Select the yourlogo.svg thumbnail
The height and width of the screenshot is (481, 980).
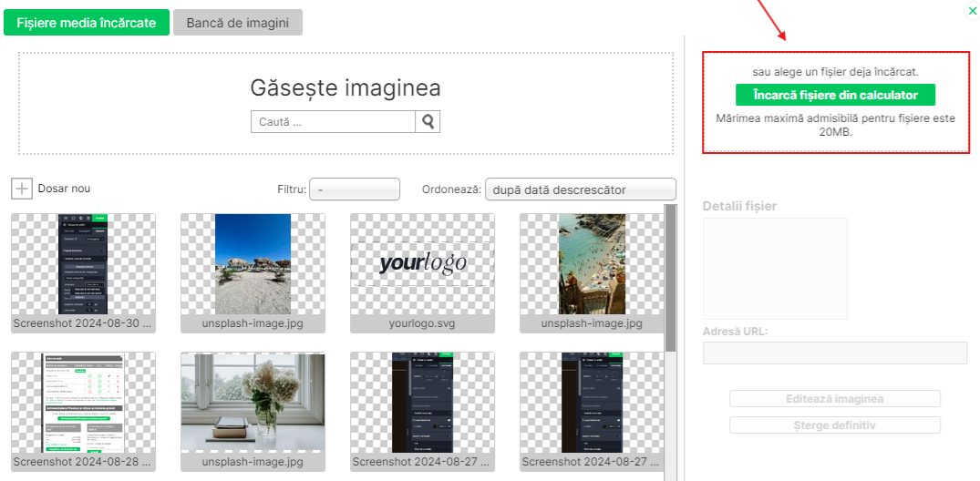click(422, 265)
